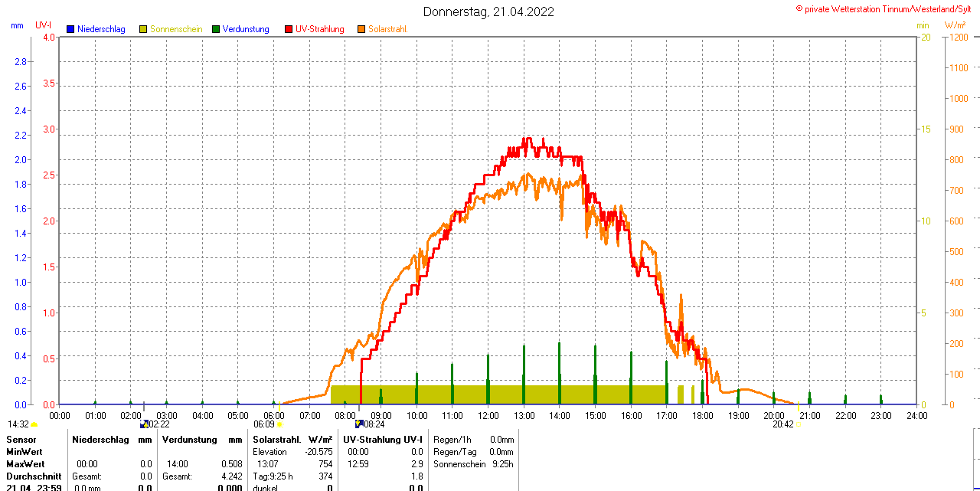Click the red UV-Strahlung legend square
The width and height of the screenshot is (980, 491).
click(289, 29)
